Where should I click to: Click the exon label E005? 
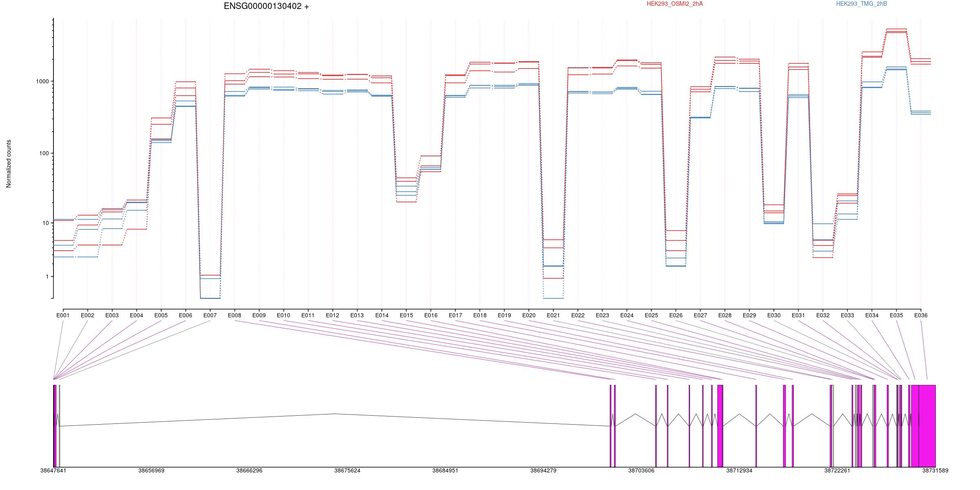pos(161,315)
